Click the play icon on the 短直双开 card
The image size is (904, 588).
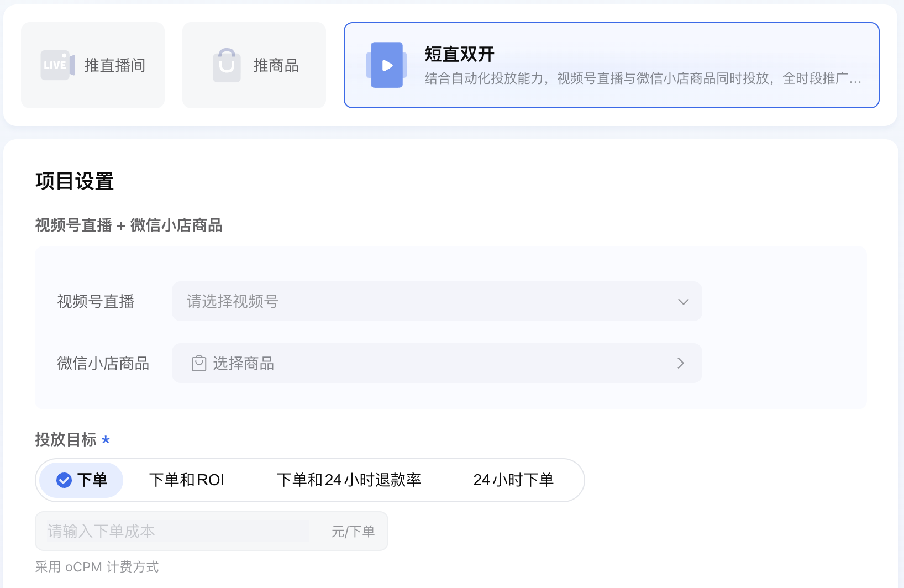pyautogui.click(x=386, y=65)
